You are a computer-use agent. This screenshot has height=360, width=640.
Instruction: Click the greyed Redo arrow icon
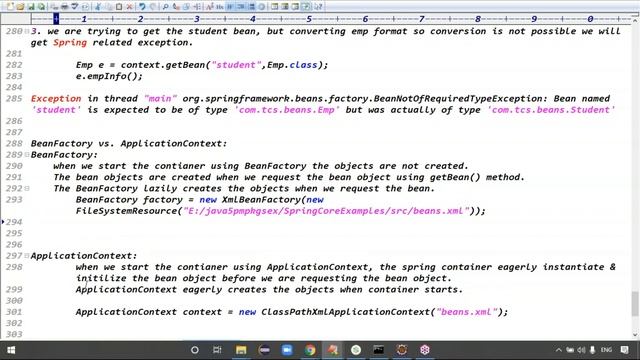coord(153,7)
